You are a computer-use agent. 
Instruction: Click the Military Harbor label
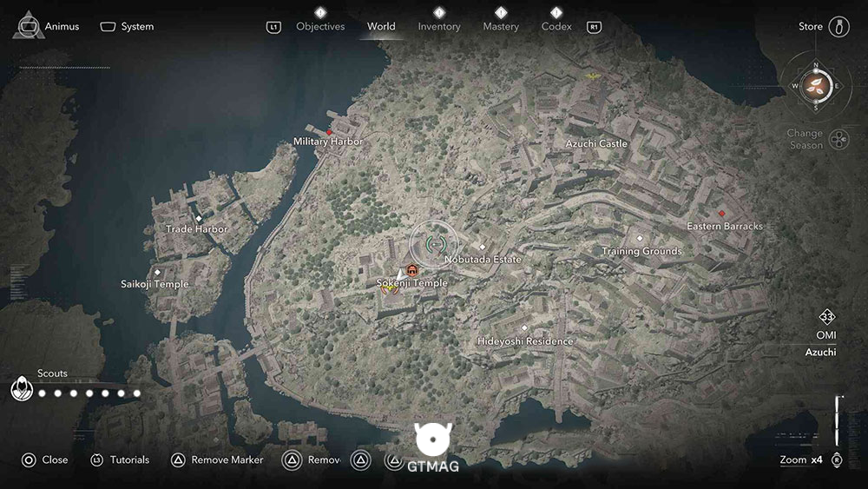(x=328, y=142)
